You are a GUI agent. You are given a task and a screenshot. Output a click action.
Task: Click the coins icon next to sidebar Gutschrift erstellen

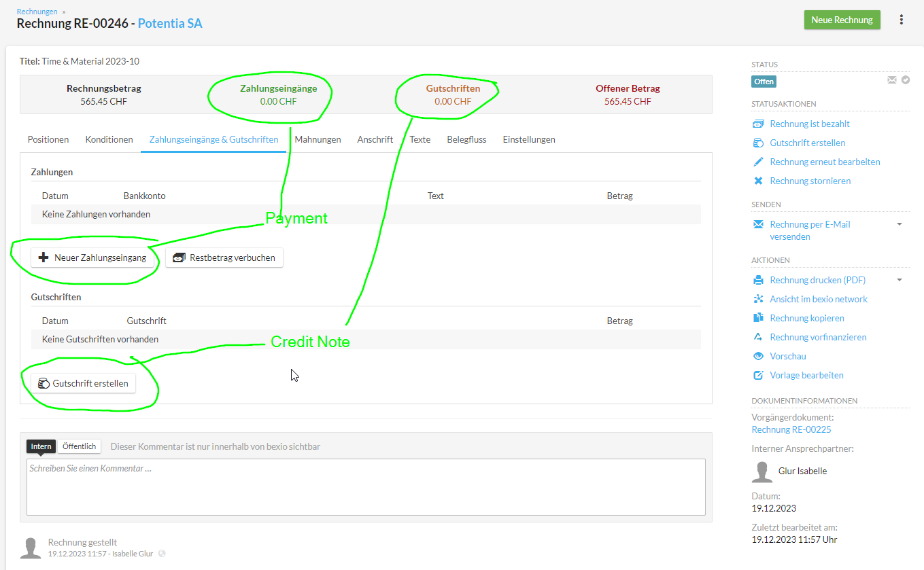pyautogui.click(x=759, y=143)
